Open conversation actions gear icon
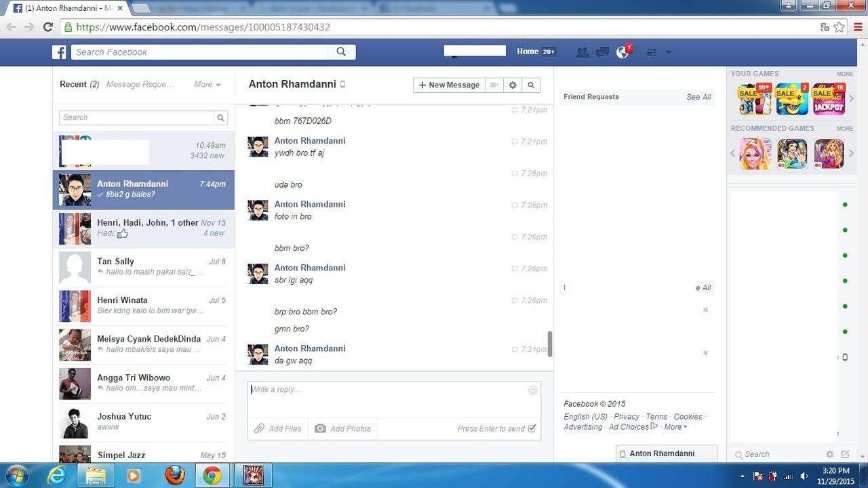Viewport: 868px width, 488px height. click(x=513, y=85)
